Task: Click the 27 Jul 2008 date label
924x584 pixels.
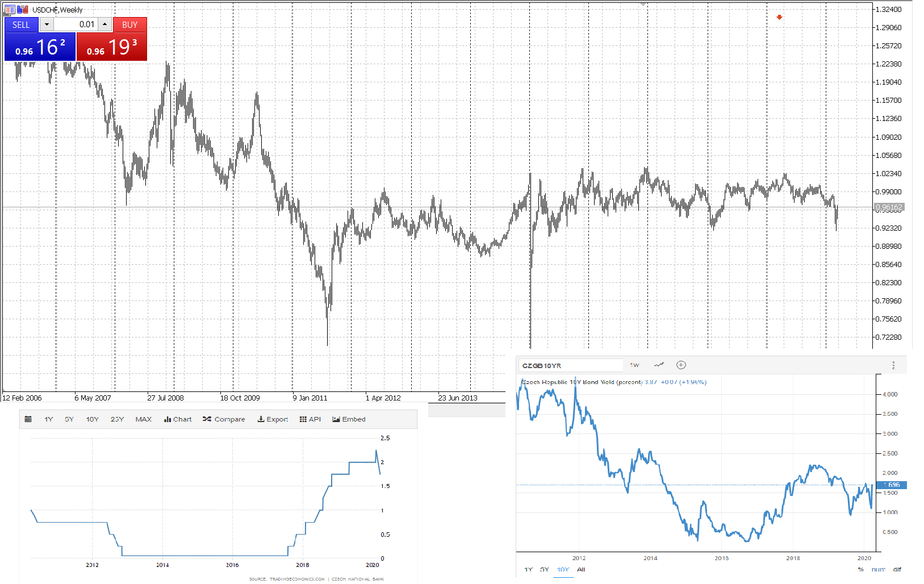Action: 166,398
